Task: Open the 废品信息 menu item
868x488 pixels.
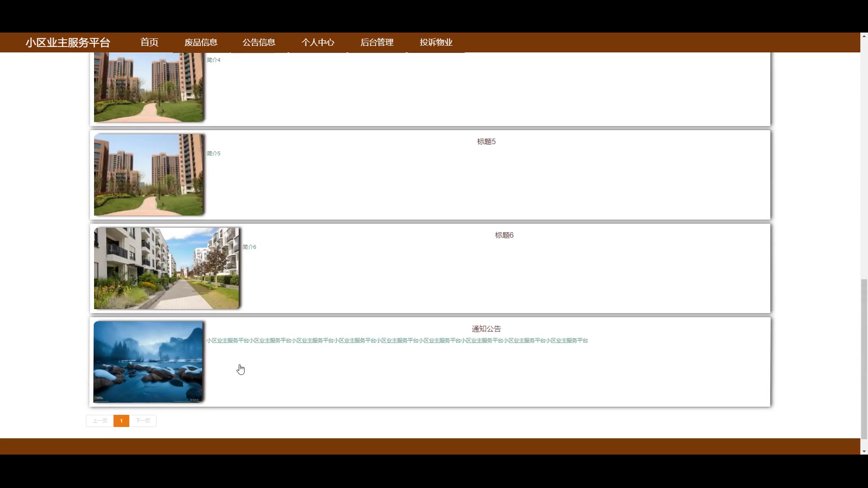Action: 201,42
